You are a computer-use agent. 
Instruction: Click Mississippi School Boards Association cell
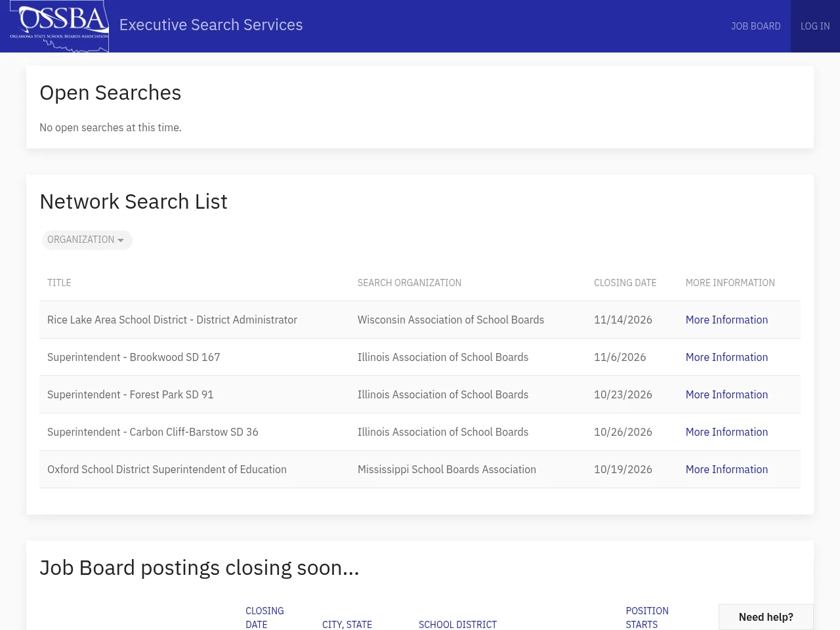(x=447, y=469)
